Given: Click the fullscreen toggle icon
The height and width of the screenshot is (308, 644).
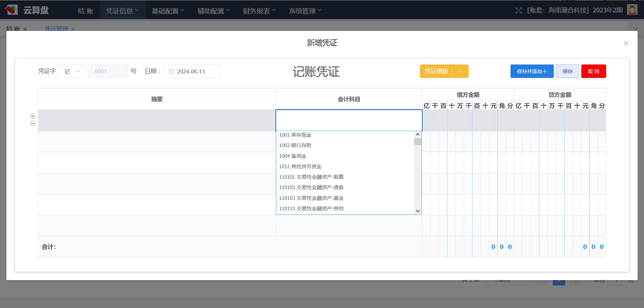Looking at the screenshot, I should 519,11.
